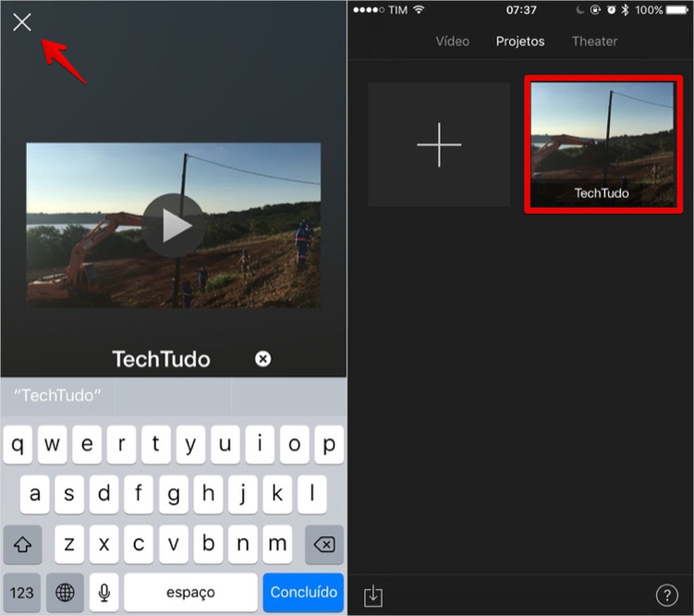The width and height of the screenshot is (694, 616).
Task: Tap the b key
Action: [208, 544]
